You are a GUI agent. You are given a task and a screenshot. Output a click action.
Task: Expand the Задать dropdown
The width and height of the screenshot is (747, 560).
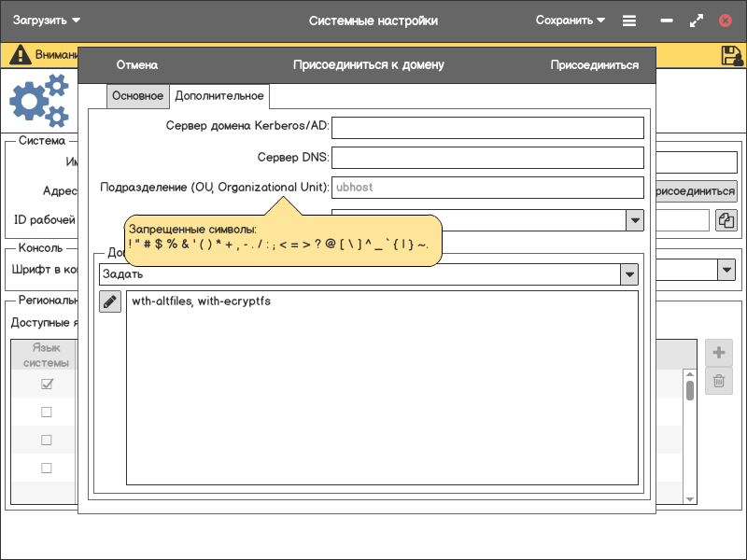pos(630,274)
